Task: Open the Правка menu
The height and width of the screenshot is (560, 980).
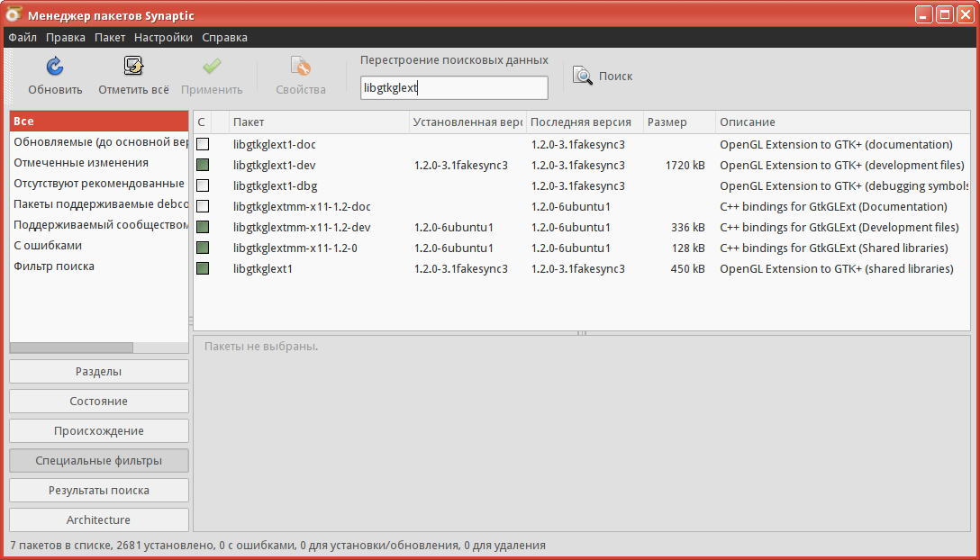Action: (x=66, y=38)
